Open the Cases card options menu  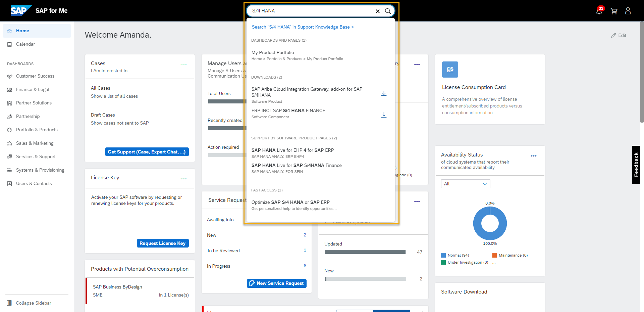pyautogui.click(x=183, y=64)
